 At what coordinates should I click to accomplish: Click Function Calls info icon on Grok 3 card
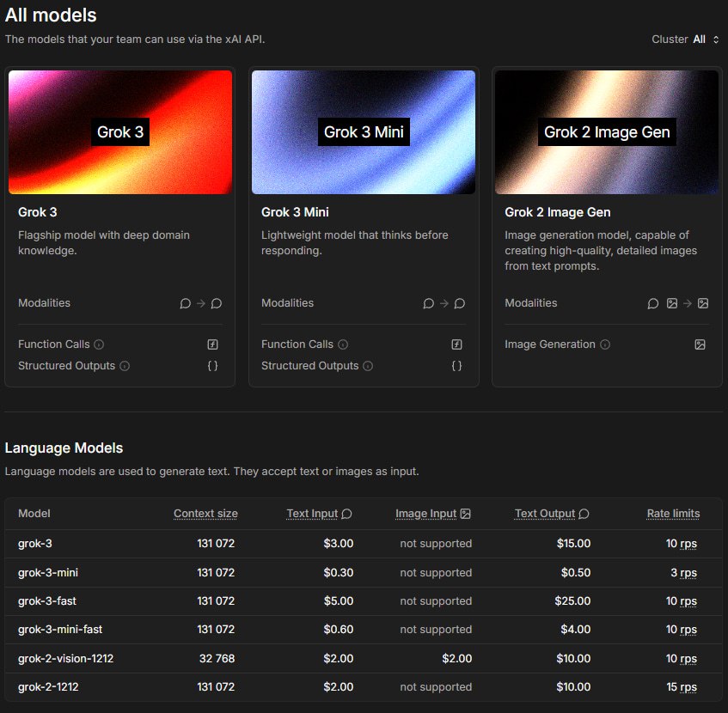tap(99, 344)
